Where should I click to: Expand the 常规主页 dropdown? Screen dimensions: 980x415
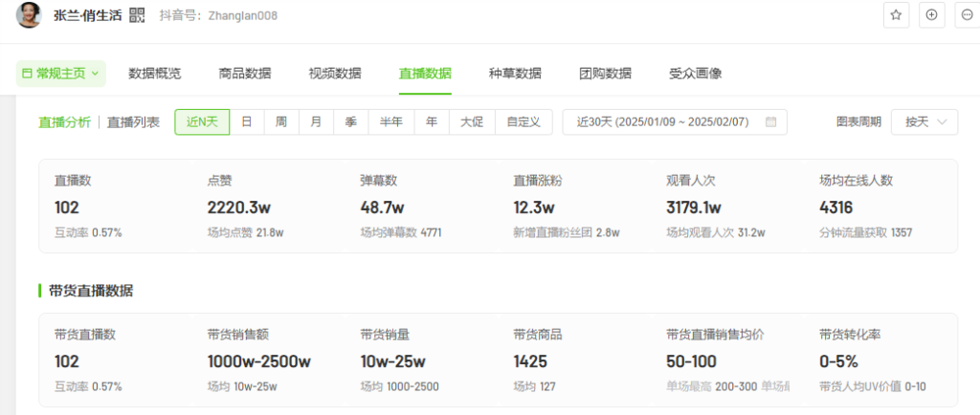coord(60,74)
